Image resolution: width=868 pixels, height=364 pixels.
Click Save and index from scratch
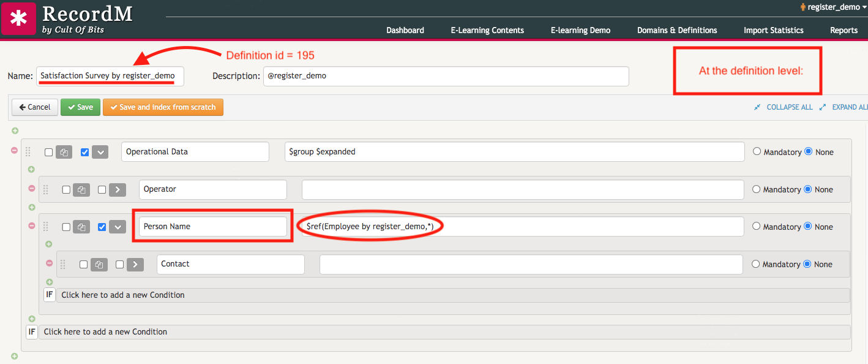pyautogui.click(x=163, y=107)
